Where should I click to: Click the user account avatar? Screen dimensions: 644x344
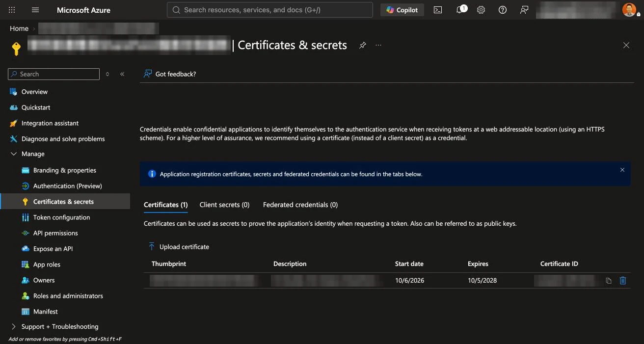[629, 10]
